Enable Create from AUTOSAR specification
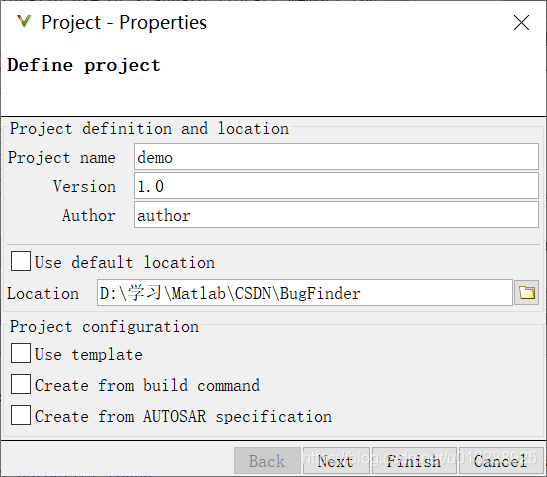Viewport: 547px width, 477px height. coord(21,415)
